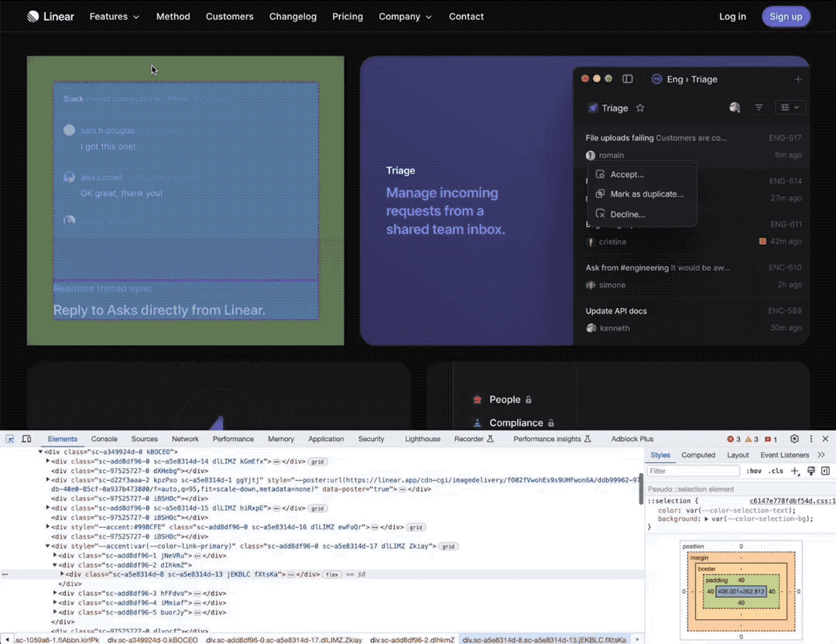The image size is (836, 644).
Task: Click the Linear logo in the navbar
Action: point(50,16)
